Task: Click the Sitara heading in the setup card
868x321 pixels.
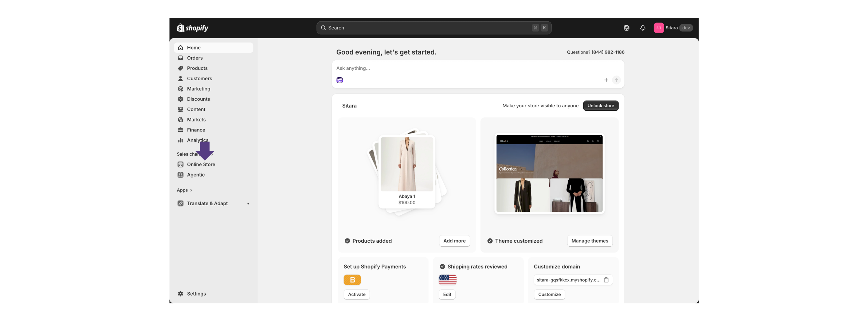Action: (349, 106)
